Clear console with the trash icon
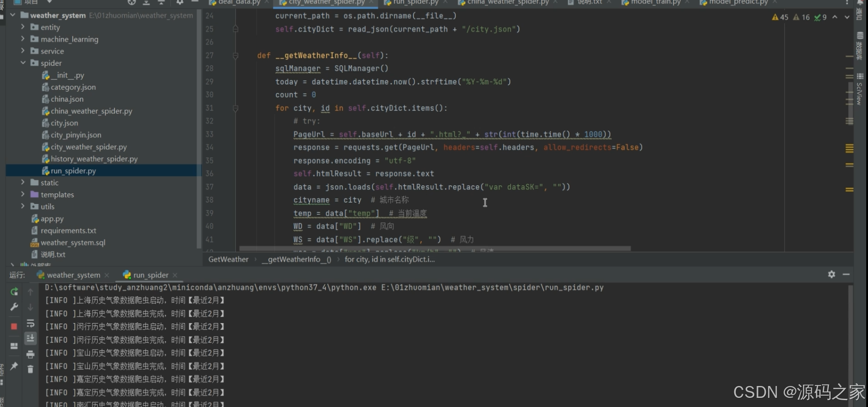The width and height of the screenshot is (868, 407). 31,369
